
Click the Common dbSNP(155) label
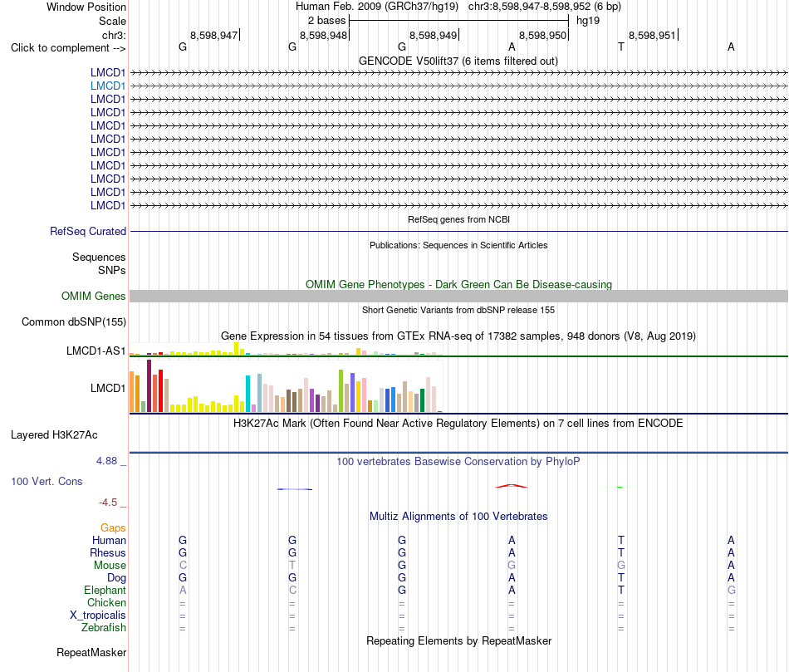pos(73,322)
